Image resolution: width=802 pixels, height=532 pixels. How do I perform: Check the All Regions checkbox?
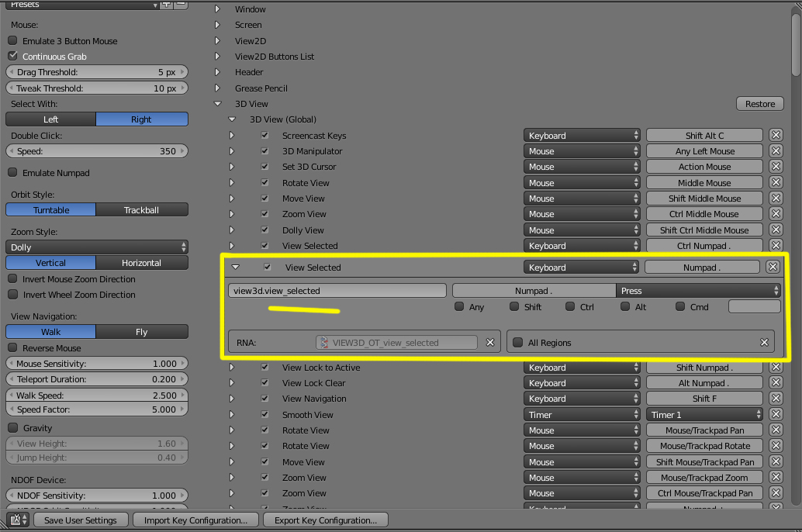click(517, 342)
